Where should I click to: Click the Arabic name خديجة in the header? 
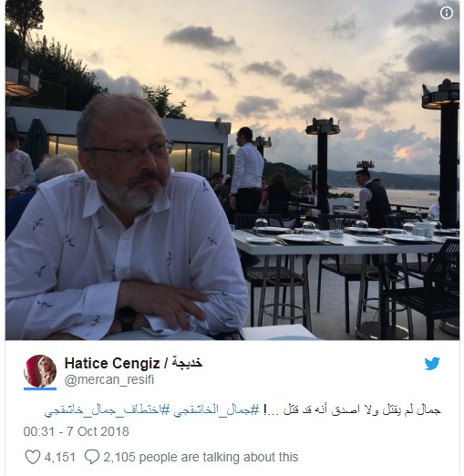pos(187,363)
